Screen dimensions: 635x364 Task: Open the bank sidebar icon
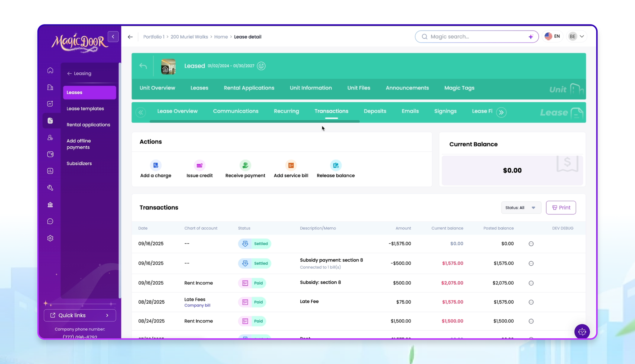(50, 205)
